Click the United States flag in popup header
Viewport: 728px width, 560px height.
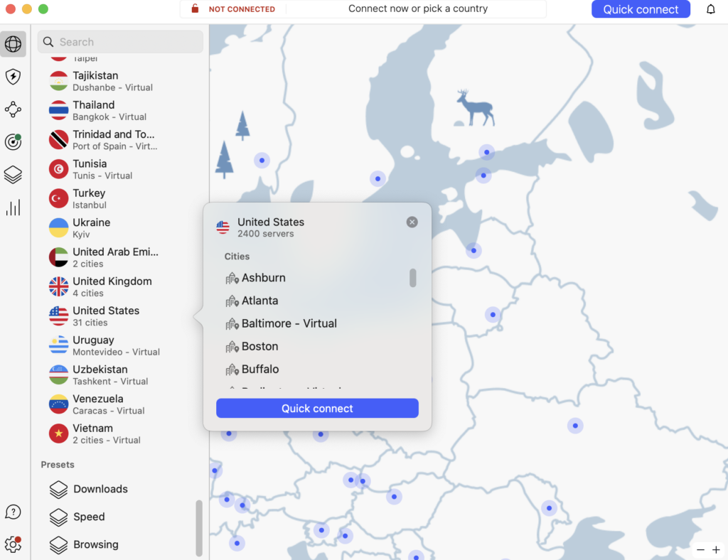223,227
